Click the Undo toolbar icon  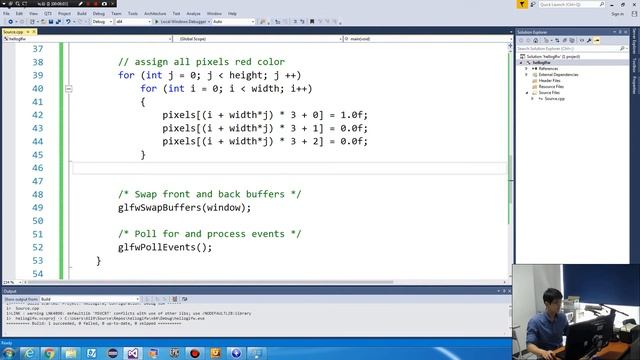(68, 22)
